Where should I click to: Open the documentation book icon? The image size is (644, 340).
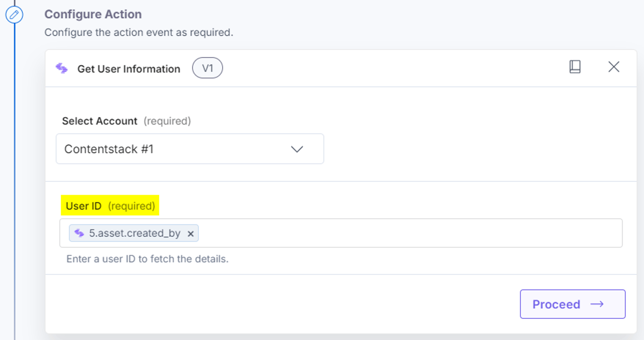[x=575, y=67]
